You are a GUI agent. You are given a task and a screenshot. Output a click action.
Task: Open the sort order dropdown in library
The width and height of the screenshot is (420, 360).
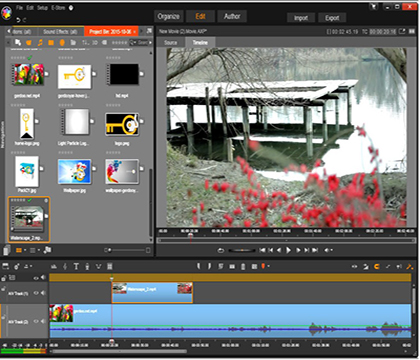[x=86, y=43]
